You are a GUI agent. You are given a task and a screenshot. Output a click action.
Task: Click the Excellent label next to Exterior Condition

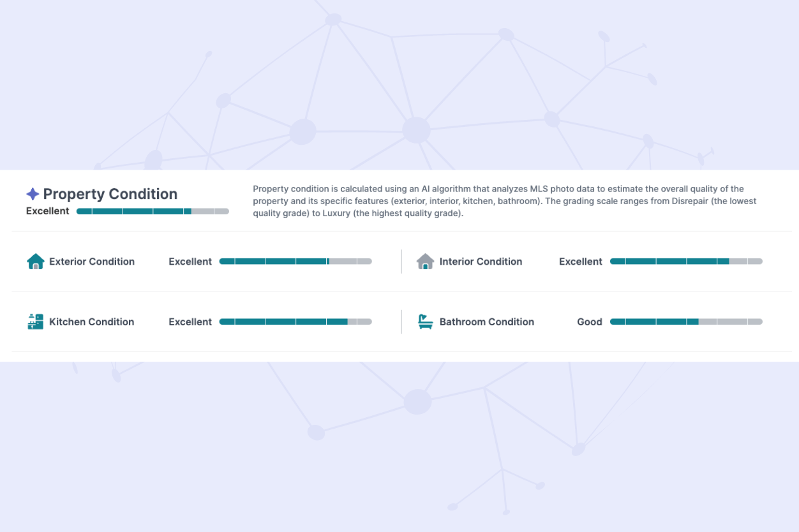point(190,261)
